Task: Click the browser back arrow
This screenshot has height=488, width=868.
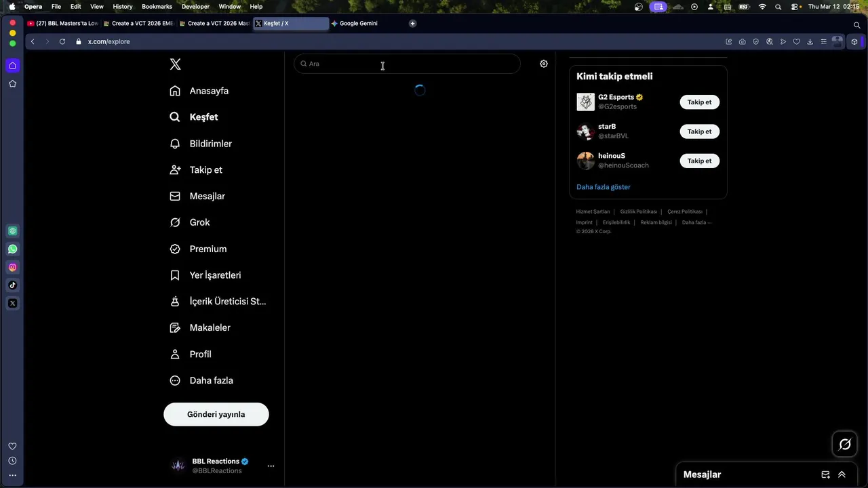Action: [x=33, y=41]
